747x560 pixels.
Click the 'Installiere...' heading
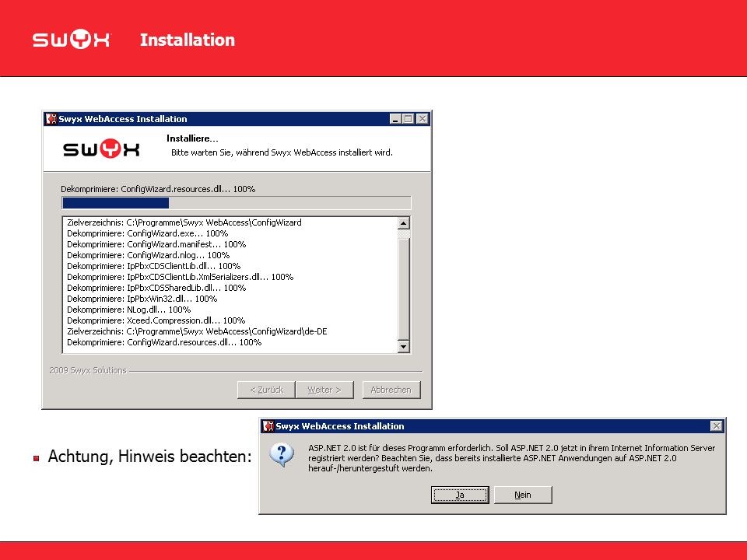pos(192,138)
